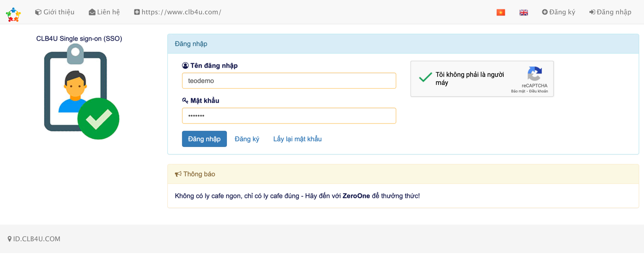
Task: Open the Lấy lại mật khẩu link
Action: coord(297,139)
